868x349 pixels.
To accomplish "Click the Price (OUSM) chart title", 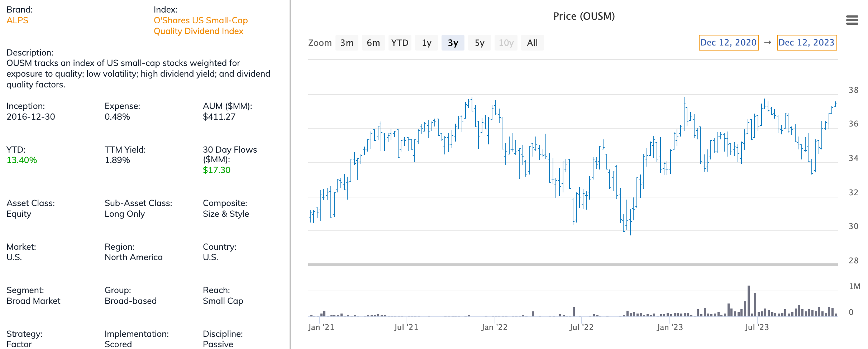I will [584, 16].
